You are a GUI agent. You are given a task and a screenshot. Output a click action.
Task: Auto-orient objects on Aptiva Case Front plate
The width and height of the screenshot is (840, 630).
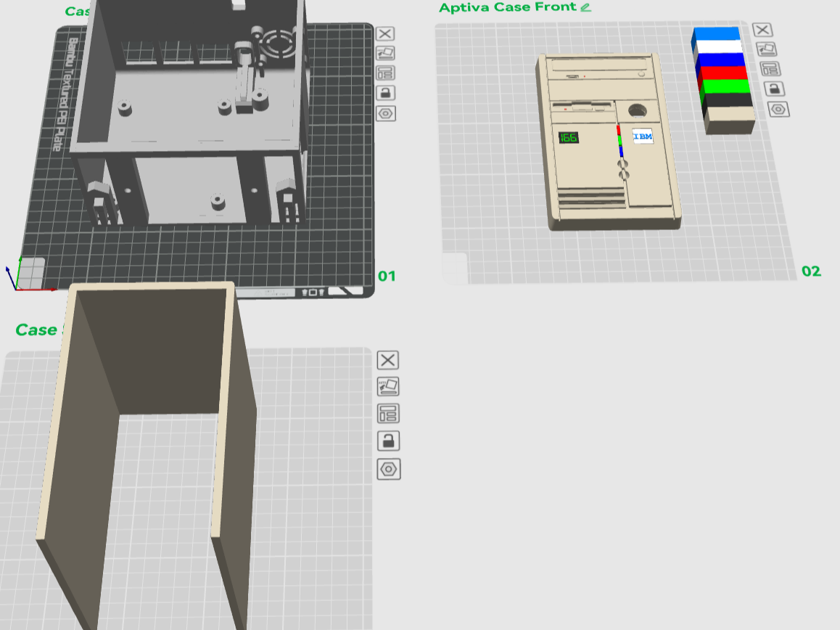(x=766, y=49)
